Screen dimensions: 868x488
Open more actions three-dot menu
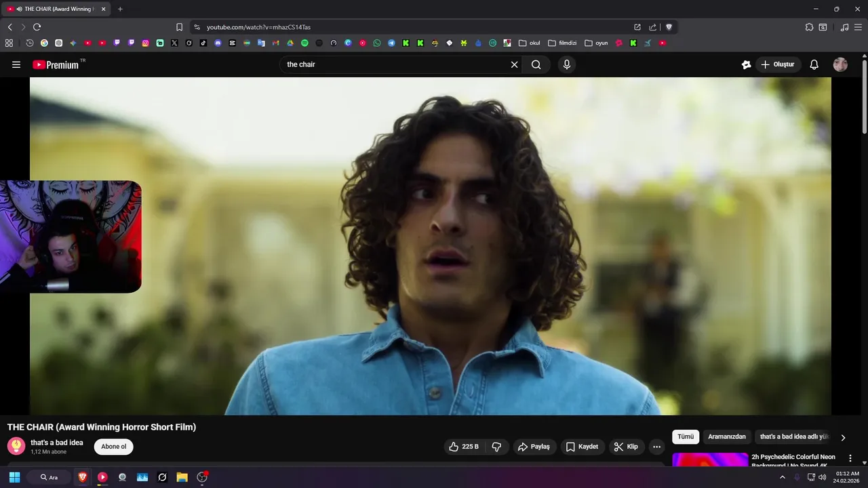tap(656, 447)
